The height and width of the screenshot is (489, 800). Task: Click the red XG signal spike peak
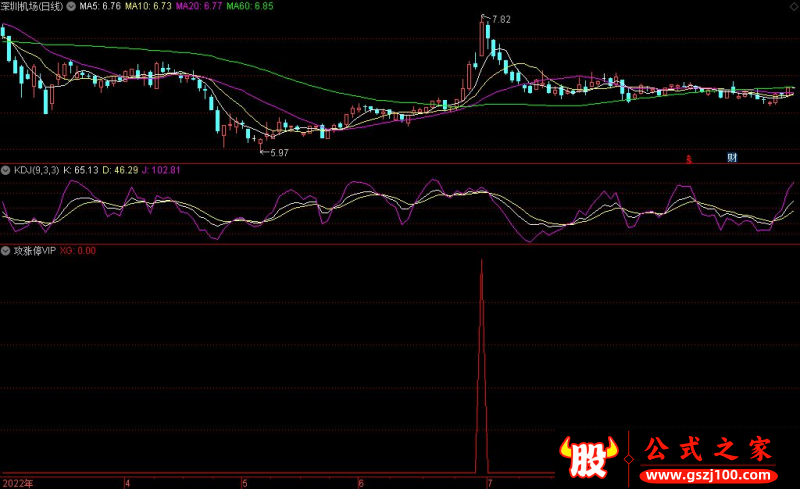(482, 261)
